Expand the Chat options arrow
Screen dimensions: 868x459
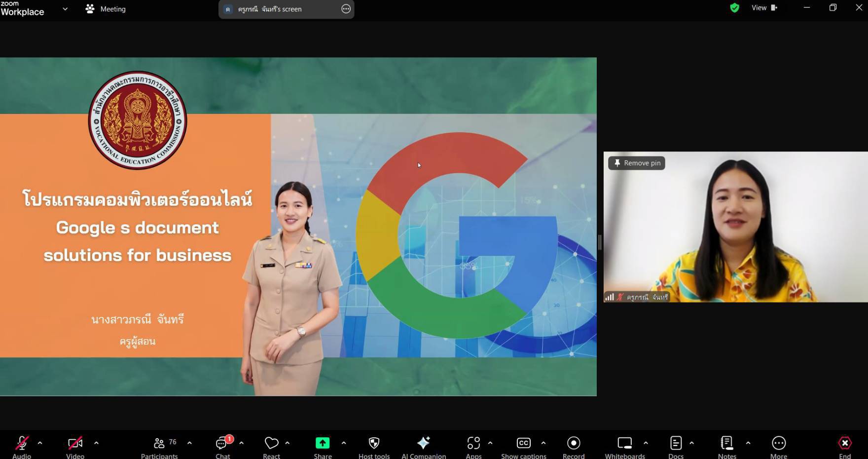pos(241,443)
